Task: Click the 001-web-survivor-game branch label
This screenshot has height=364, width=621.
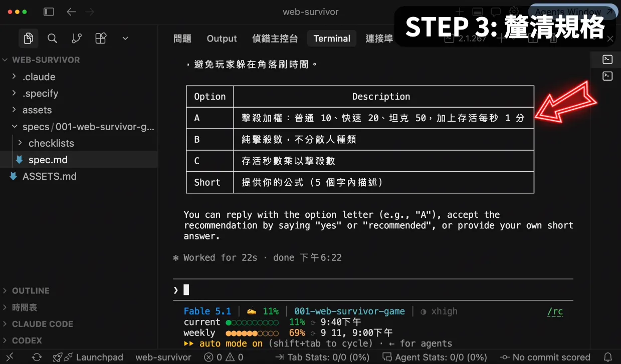Action: (x=349, y=311)
